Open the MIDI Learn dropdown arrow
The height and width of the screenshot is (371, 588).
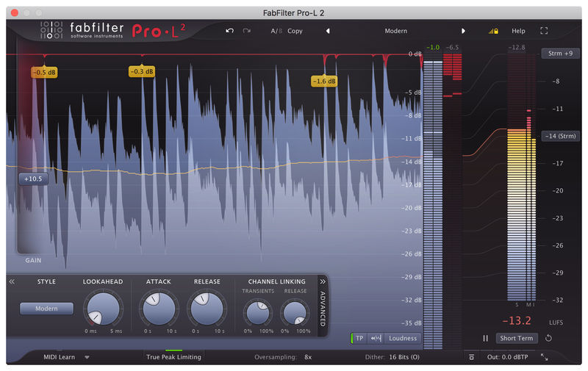87,357
